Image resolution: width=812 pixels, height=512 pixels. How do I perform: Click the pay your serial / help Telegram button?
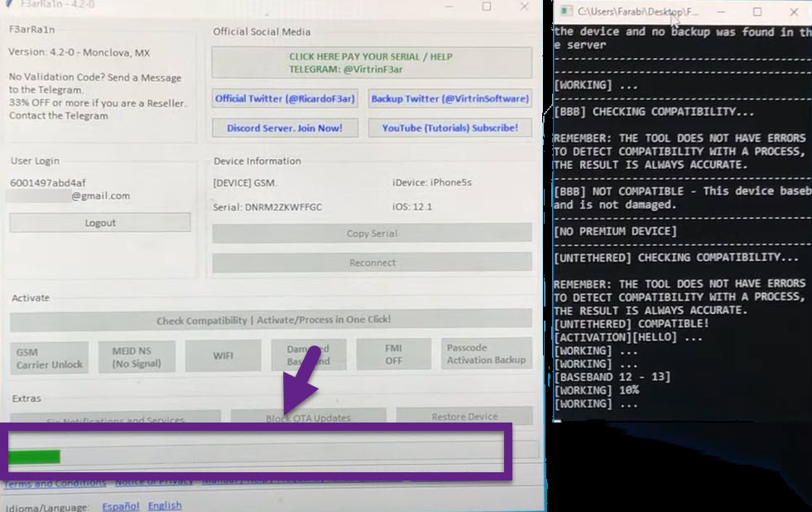[372, 63]
